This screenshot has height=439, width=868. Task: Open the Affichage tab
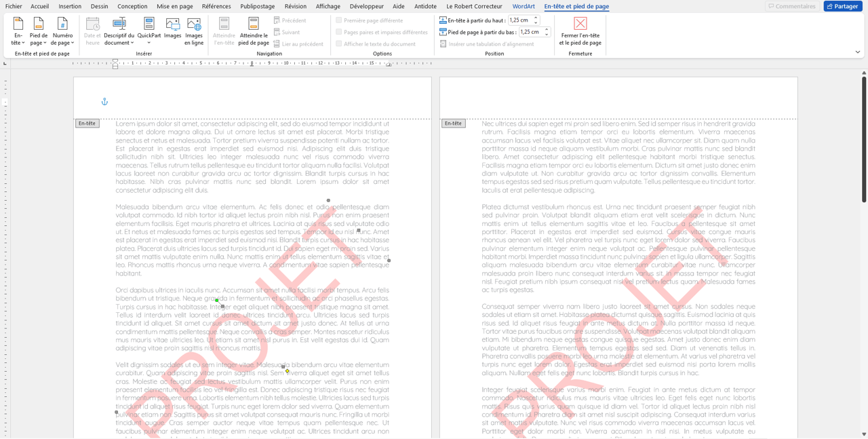pos(328,6)
